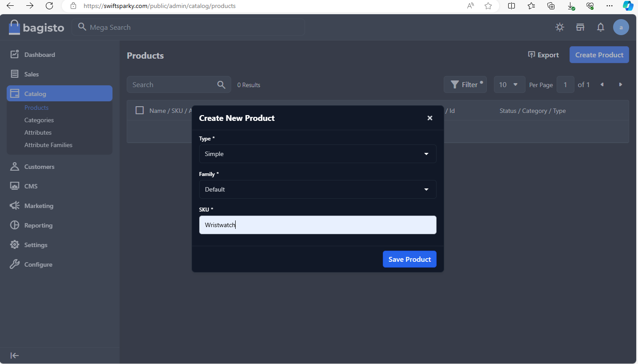Open the Filter panel
638x364 pixels.
(465, 84)
